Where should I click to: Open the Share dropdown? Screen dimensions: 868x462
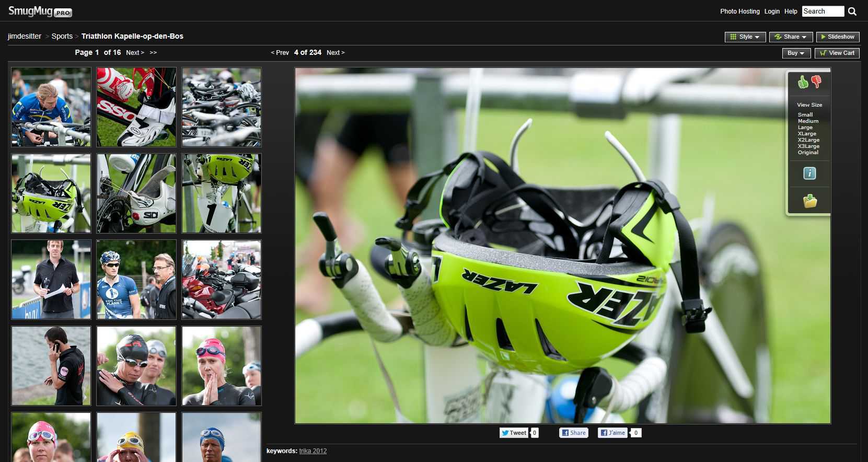[x=791, y=37]
